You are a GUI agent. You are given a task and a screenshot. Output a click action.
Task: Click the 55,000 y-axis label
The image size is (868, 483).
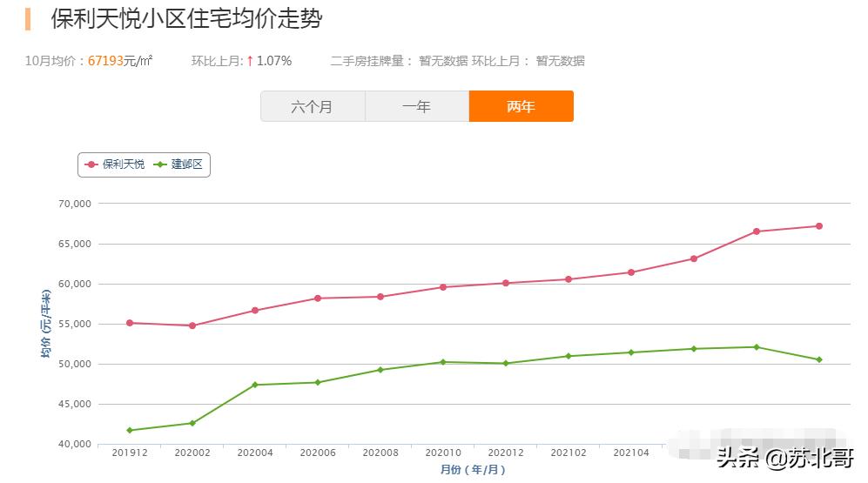pos(75,325)
